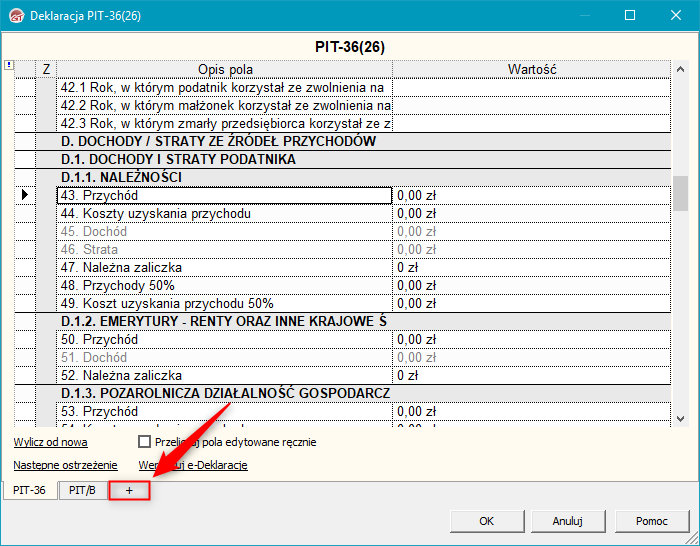Click 'Weryfikuj e-Deklarację' link
This screenshot has width=700, height=546.
[193, 465]
